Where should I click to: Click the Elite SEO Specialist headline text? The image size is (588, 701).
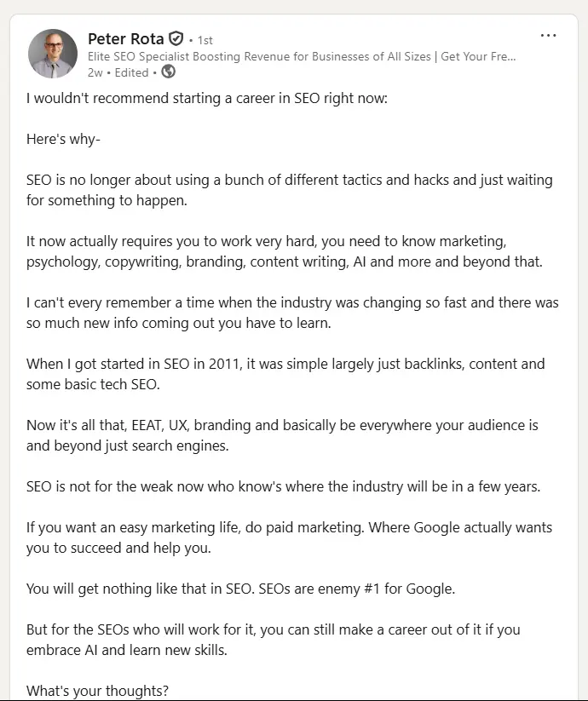pos(302,56)
